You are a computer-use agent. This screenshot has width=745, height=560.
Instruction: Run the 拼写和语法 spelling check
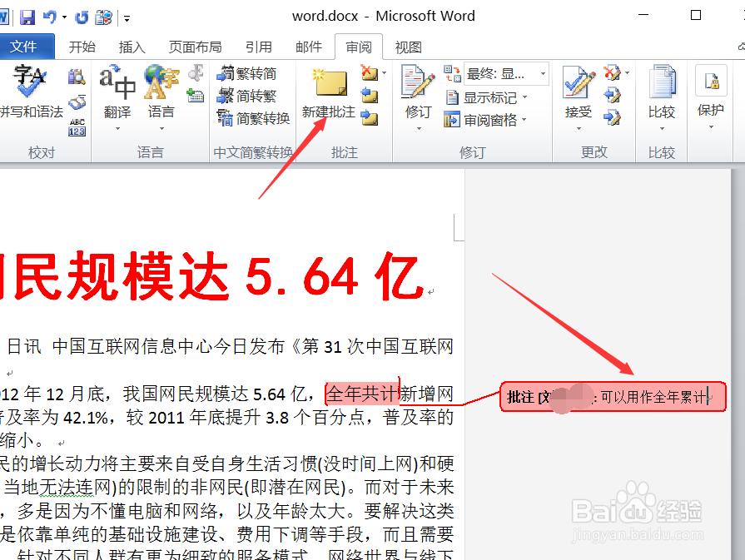(32, 92)
